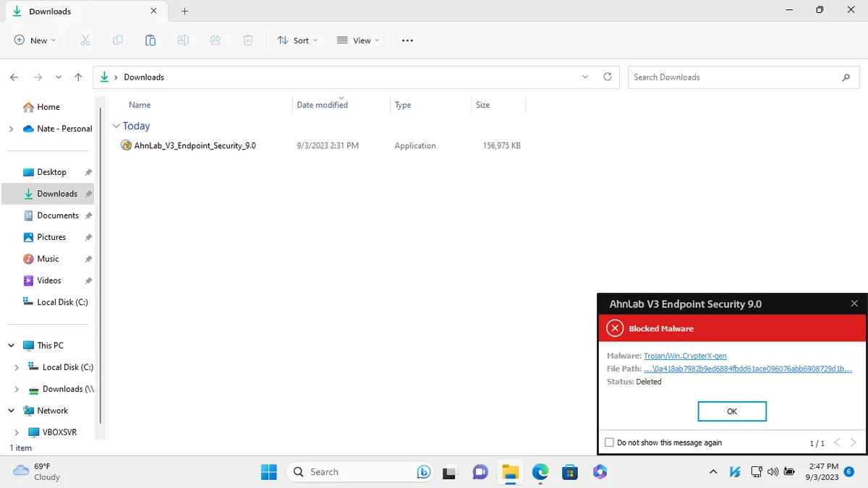Expand VBOXSVR under Network

click(x=17, y=432)
